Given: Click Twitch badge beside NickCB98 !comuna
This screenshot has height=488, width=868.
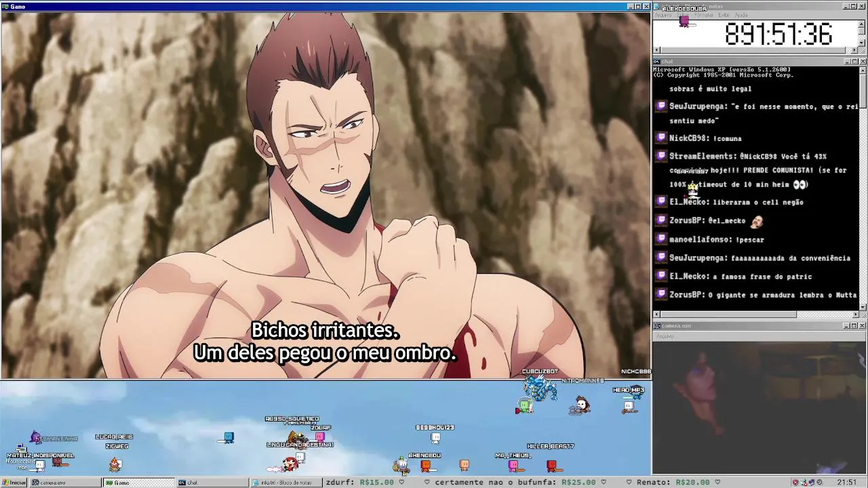Looking at the screenshot, I should click(662, 138).
